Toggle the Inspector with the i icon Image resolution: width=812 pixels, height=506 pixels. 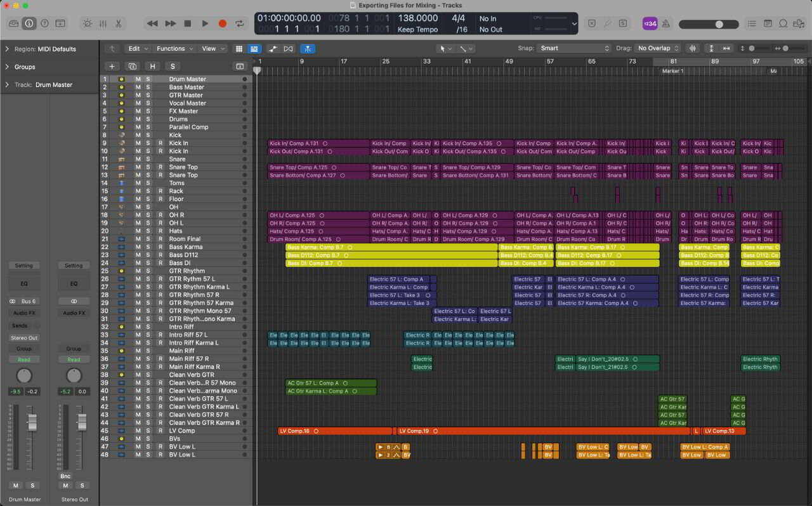pos(29,23)
